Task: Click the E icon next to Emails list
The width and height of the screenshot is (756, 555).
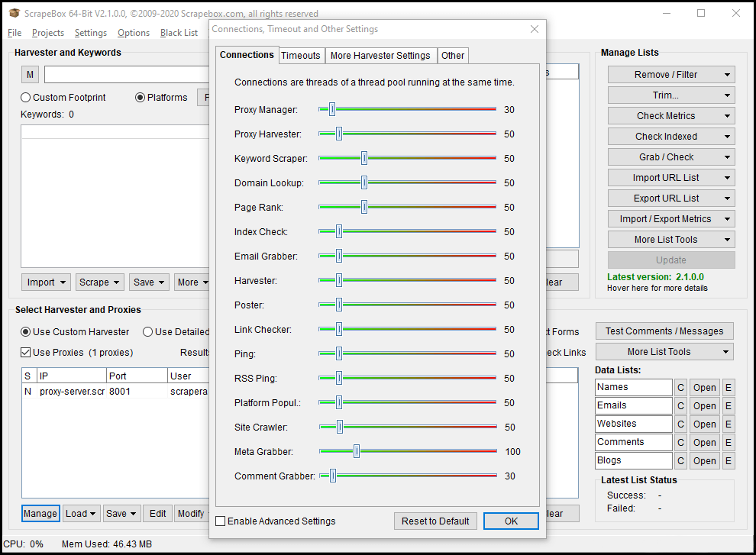Action: pos(729,405)
